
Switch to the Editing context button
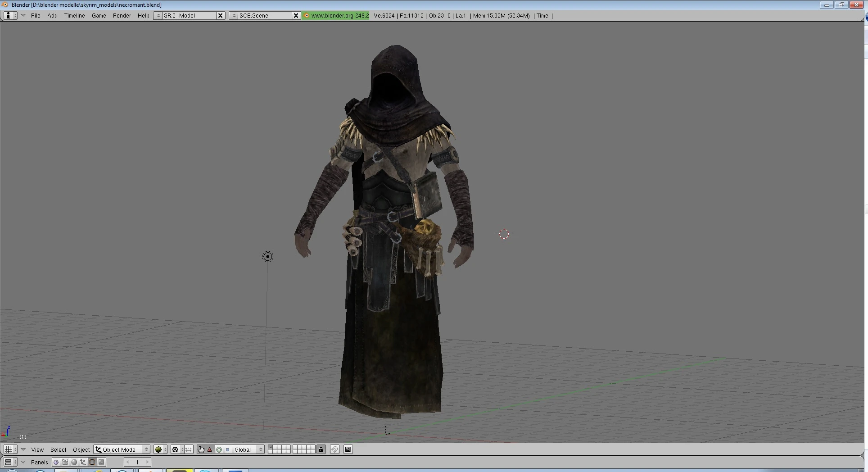(x=92, y=462)
